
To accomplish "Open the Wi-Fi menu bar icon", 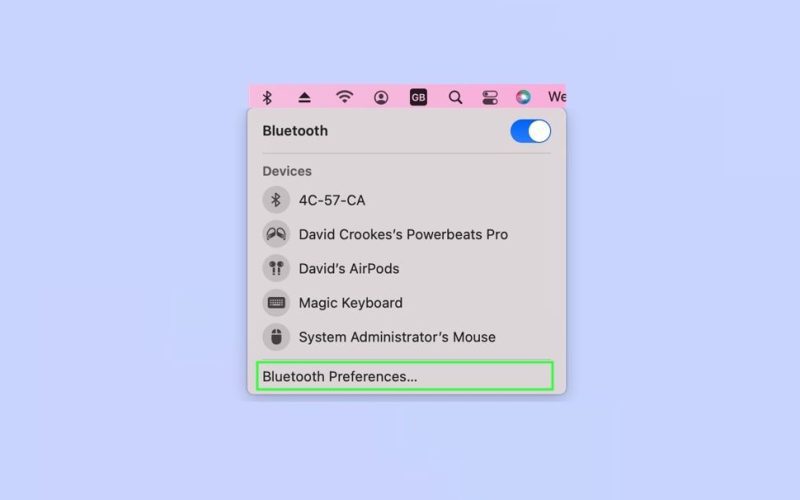I will [344, 96].
